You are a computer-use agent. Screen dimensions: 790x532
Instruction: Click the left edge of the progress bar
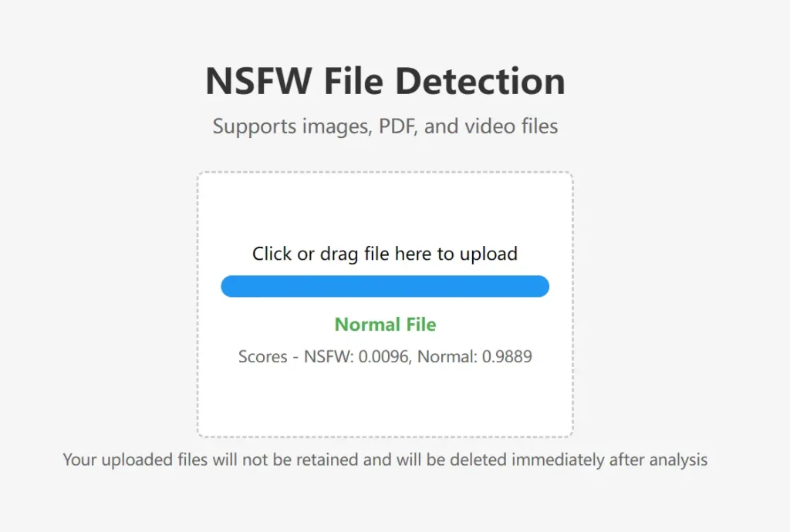click(225, 285)
